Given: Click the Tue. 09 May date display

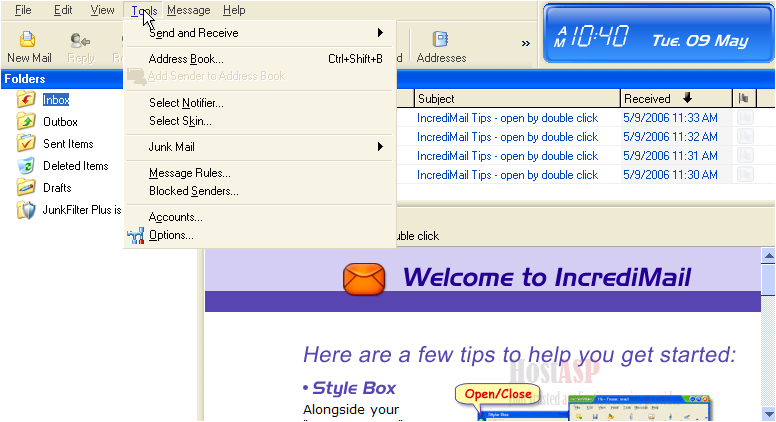Looking at the screenshot, I should (700, 41).
